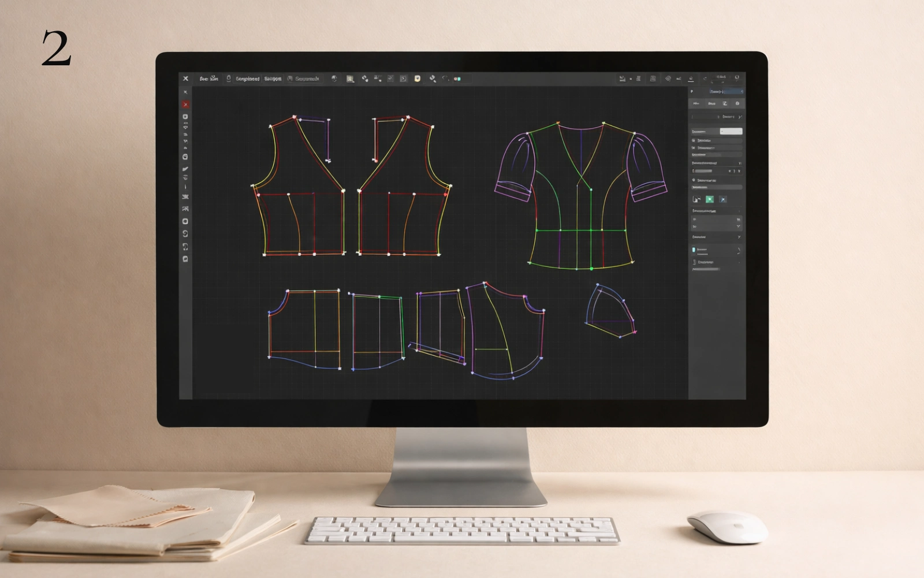Click the rotate tool in left sidebar
The width and height of the screenshot is (924, 578).
coord(185,234)
